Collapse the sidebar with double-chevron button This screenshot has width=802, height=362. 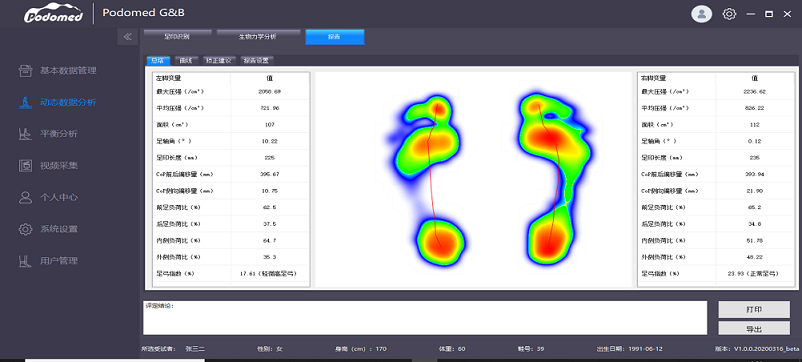click(x=128, y=37)
